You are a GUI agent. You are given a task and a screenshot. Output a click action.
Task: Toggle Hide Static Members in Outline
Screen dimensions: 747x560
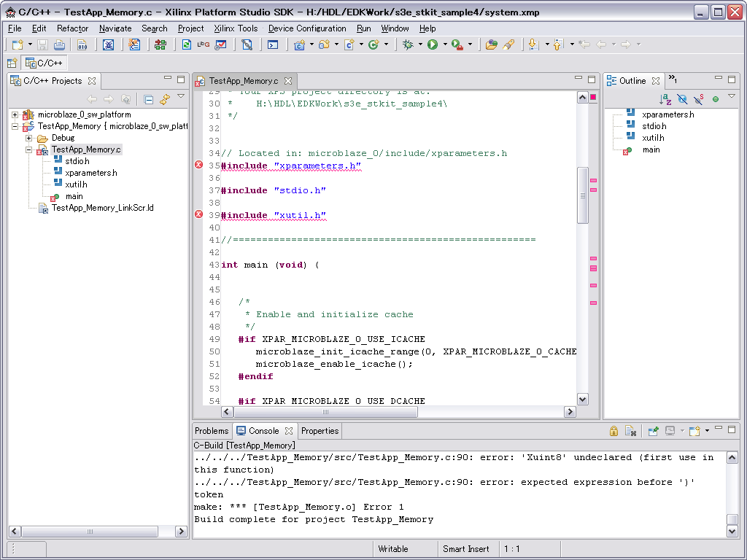[699, 99]
